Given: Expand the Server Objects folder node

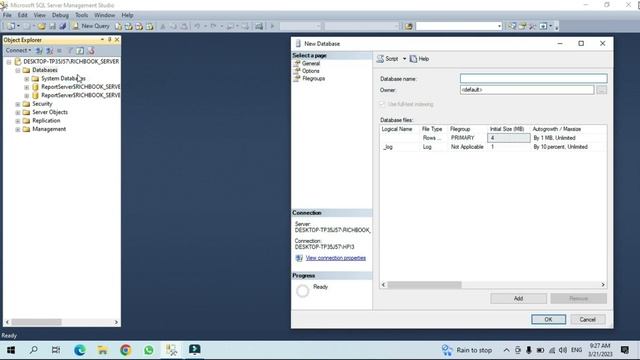Looking at the screenshot, I should point(18,112).
